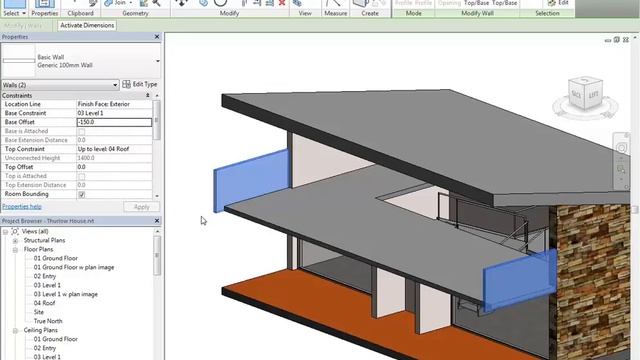
Task: Click the wall type preview thumbnail
Action: click(x=19, y=61)
